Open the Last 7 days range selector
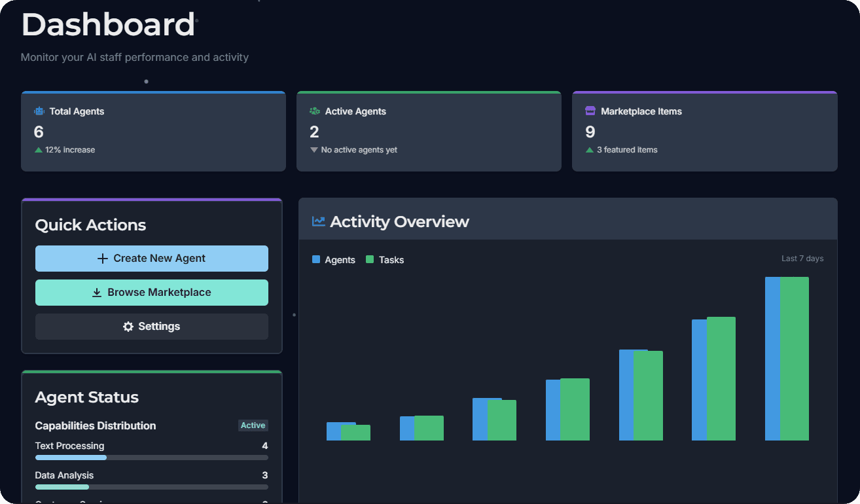 pyautogui.click(x=802, y=258)
